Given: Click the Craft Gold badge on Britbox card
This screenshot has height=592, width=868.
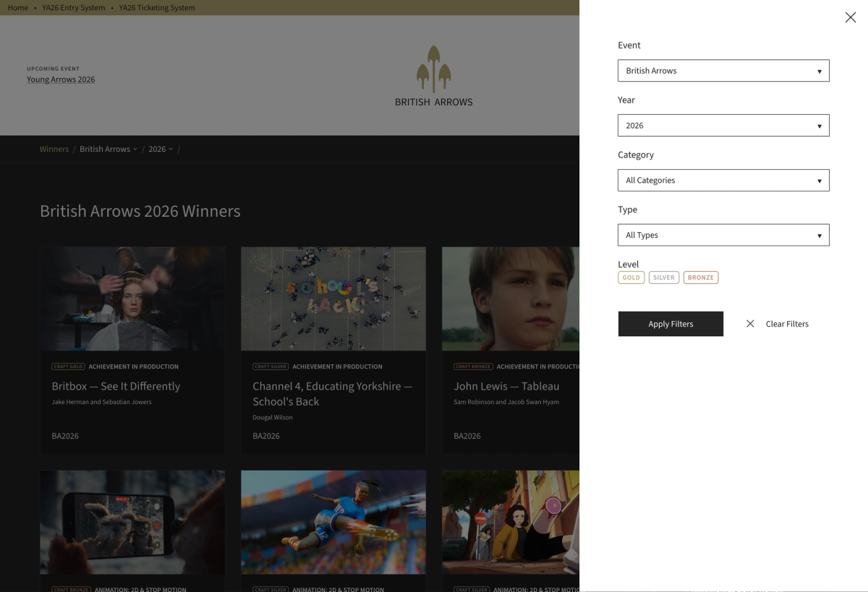Looking at the screenshot, I should 68,366.
